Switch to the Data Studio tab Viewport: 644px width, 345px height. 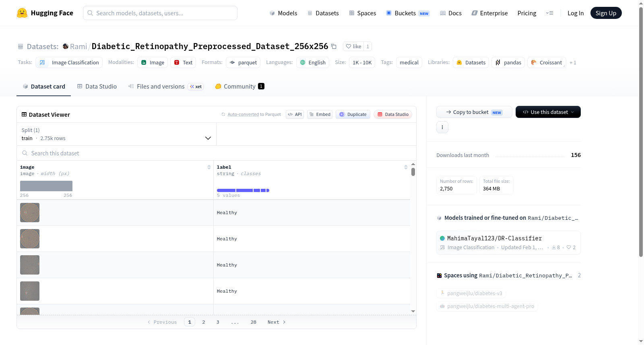point(97,87)
